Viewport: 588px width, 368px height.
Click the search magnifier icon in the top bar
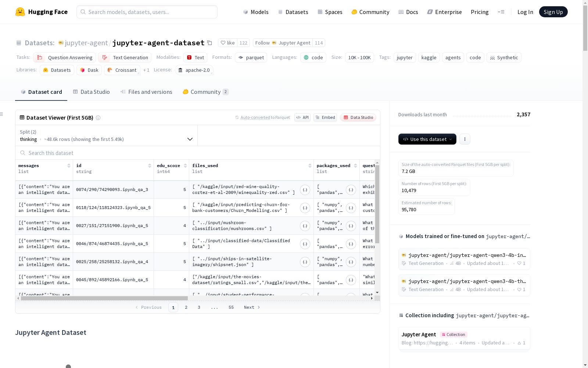(x=83, y=12)
